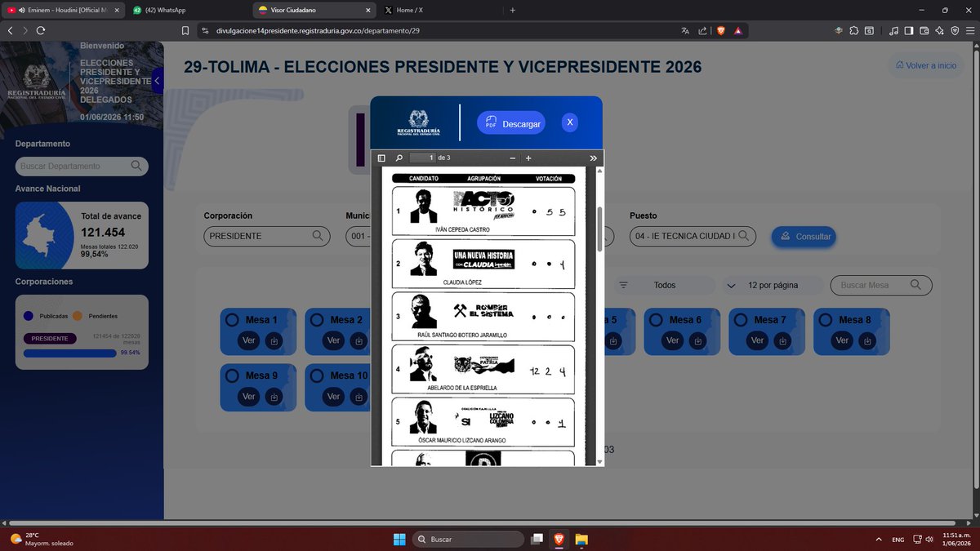The image size is (980, 551).
Task: Click the taskbar Buscar search box
Action: click(468, 540)
